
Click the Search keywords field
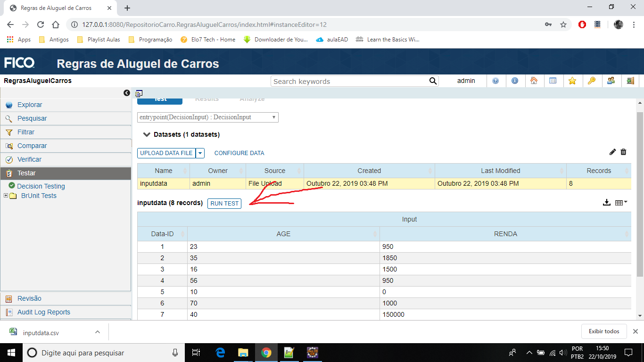coord(349,81)
